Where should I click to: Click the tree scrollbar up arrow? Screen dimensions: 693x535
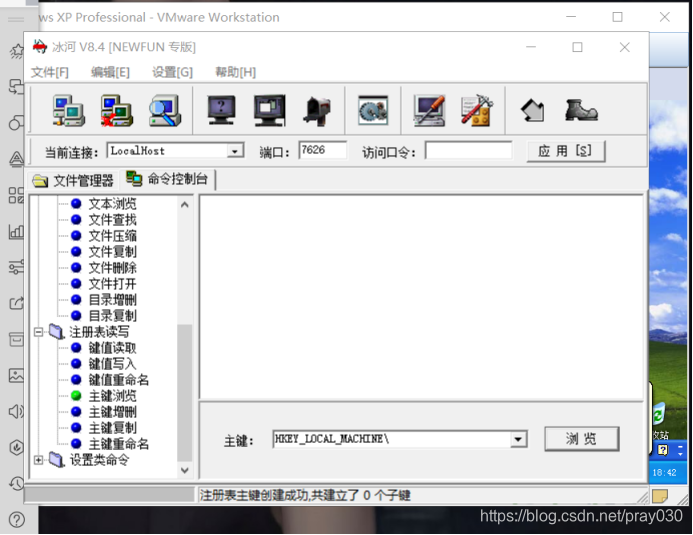(x=185, y=205)
